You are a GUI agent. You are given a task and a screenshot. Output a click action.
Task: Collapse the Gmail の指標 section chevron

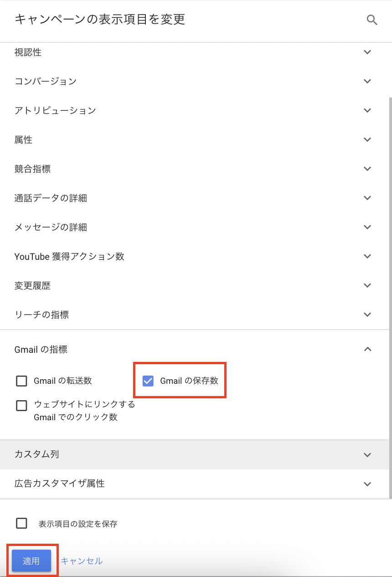[368, 350]
